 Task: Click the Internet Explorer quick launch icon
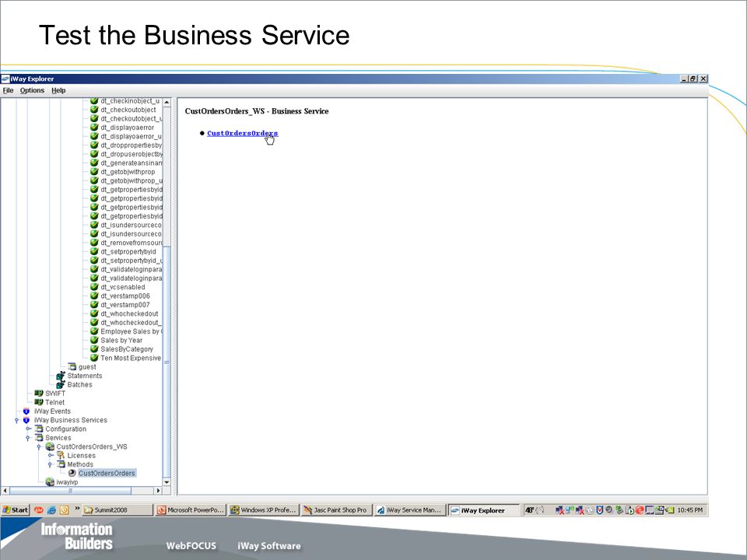[51, 510]
